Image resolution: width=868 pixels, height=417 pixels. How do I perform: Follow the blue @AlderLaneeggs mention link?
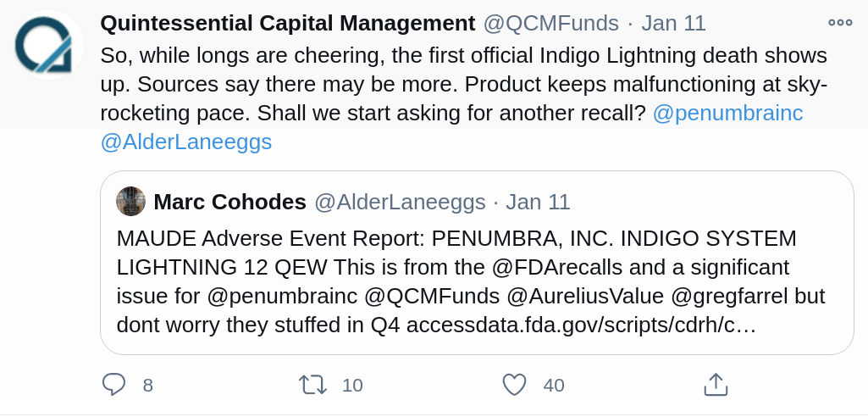186,142
